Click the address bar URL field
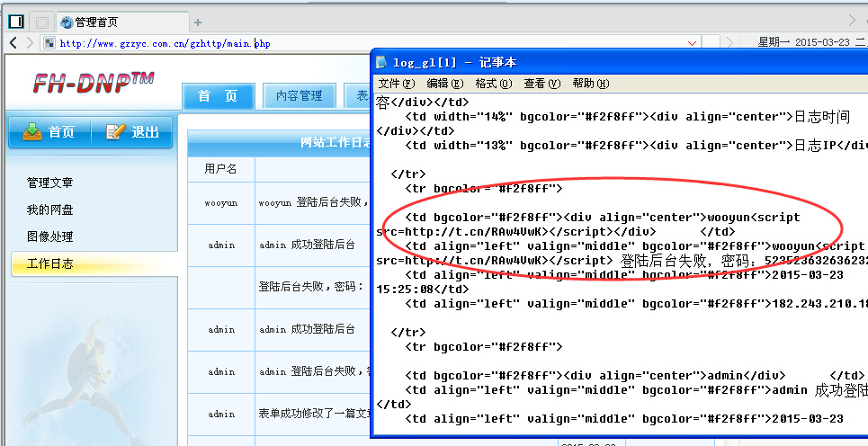This screenshot has height=446, width=868. click(371, 43)
